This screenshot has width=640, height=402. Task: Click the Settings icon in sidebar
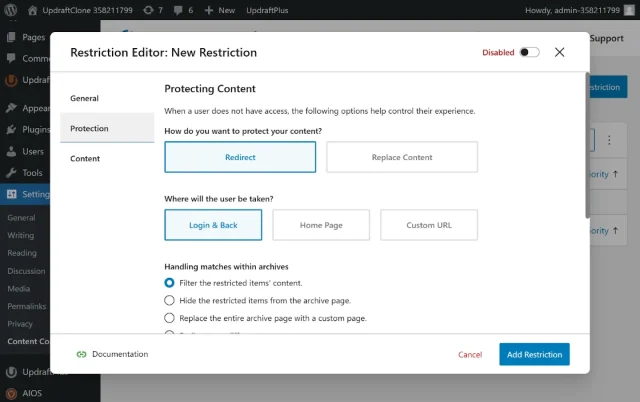coord(11,194)
